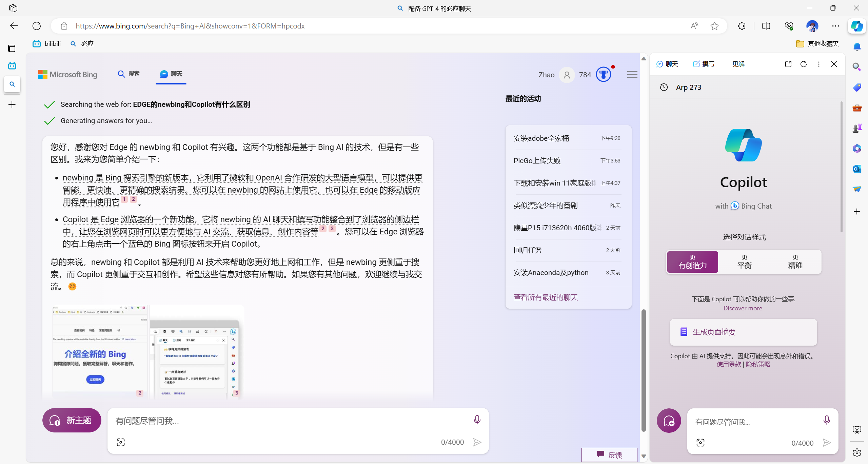Open the Outlook icon in Edge sidebar

(857, 169)
